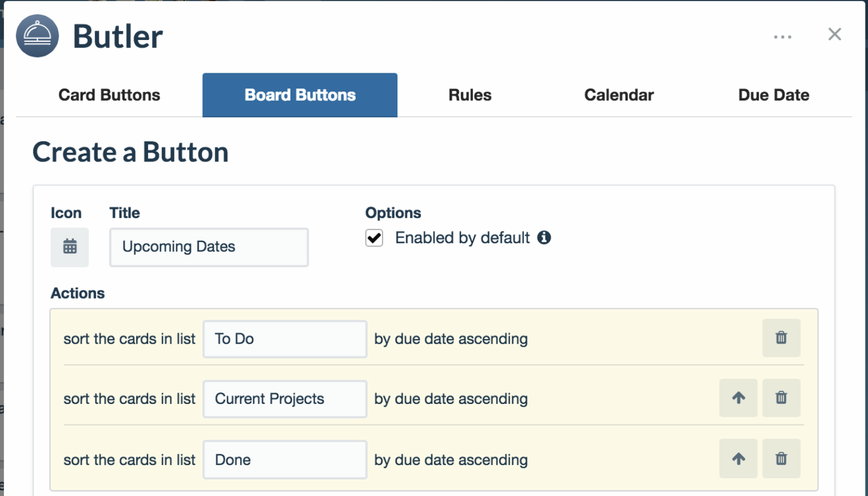Click the calendar icon selector button
The height and width of the screenshot is (496, 868).
pos(70,247)
